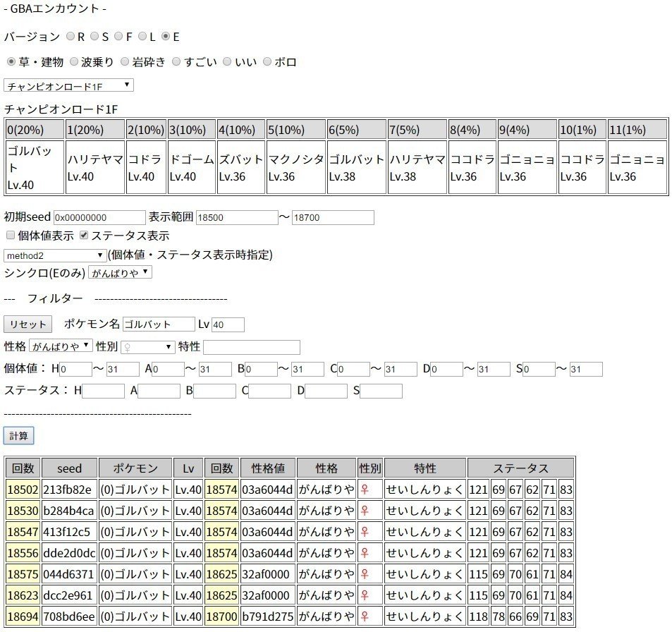Click コドラ Lv.40 encounter cell
672x632 pixels.
146,167
